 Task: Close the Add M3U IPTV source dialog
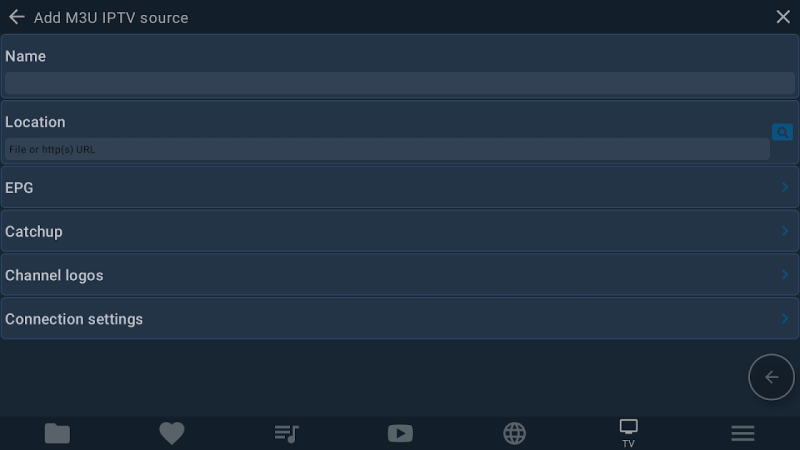click(783, 17)
